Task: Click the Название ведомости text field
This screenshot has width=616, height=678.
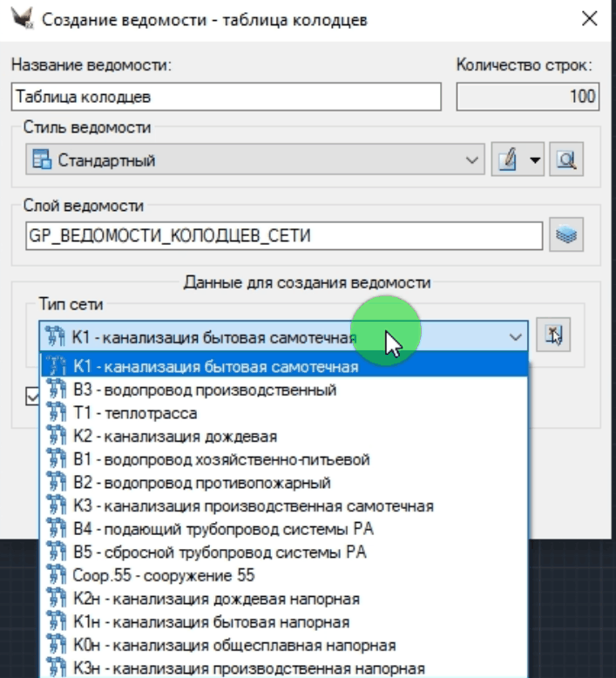Action: point(227,97)
